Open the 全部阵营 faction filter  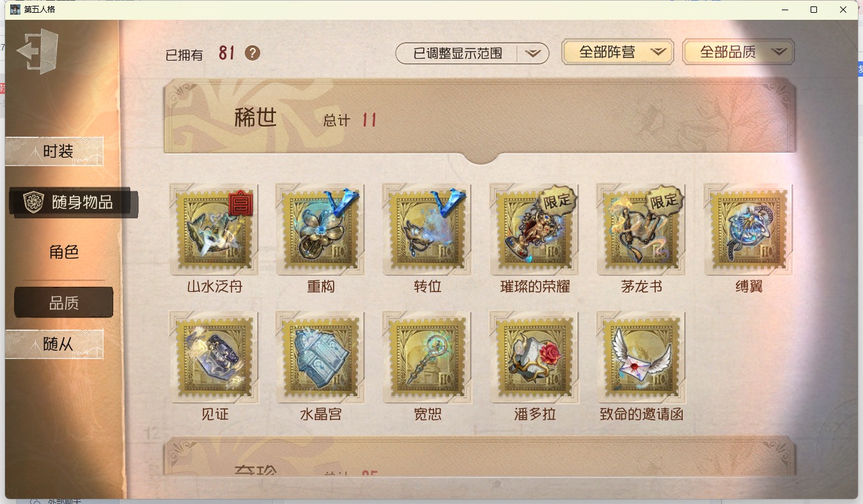coord(618,52)
